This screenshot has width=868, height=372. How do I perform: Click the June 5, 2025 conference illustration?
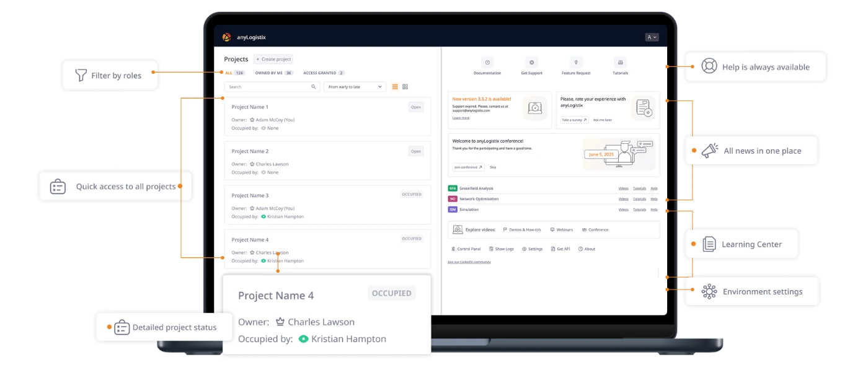pyautogui.click(x=618, y=154)
